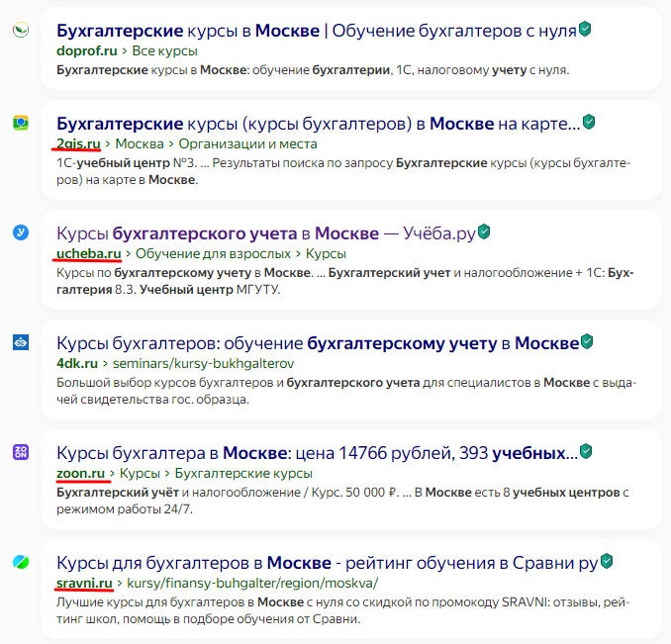
Task: Click 'Москва' breadcrumb under 2gis.ru
Action: [x=140, y=143]
